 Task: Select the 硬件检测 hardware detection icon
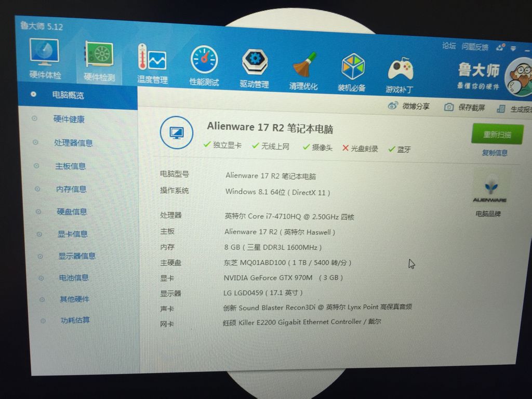pyautogui.click(x=99, y=61)
